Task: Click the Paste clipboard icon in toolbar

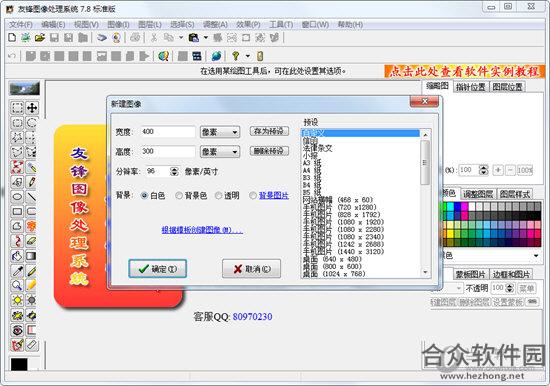Action: tap(193, 38)
